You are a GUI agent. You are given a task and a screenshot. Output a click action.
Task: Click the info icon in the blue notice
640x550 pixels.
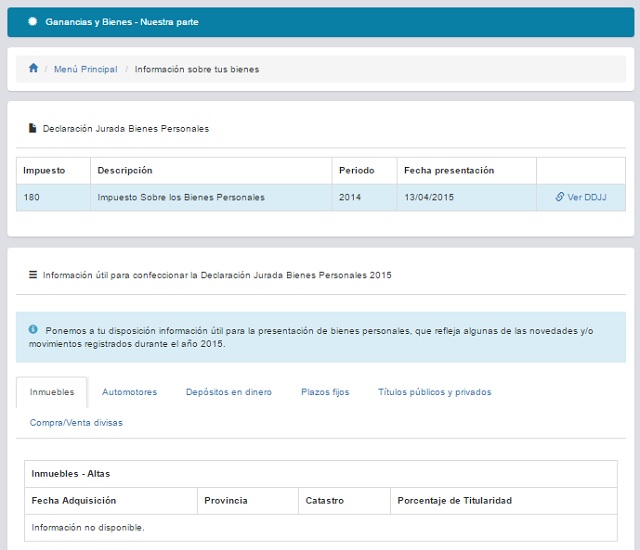(33, 329)
